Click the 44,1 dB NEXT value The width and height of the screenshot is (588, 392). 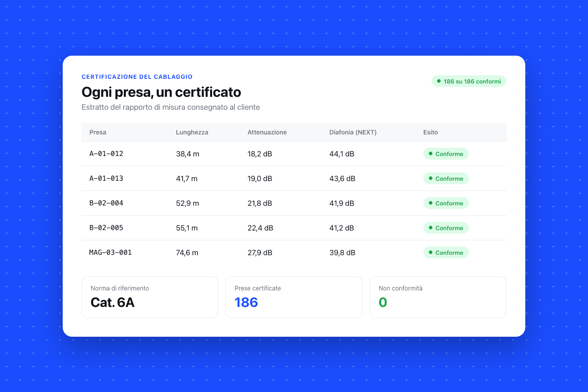(x=342, y=154)
